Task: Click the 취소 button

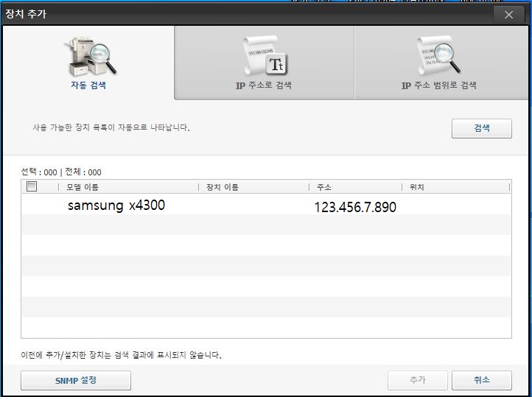Action: pos(481,380)
